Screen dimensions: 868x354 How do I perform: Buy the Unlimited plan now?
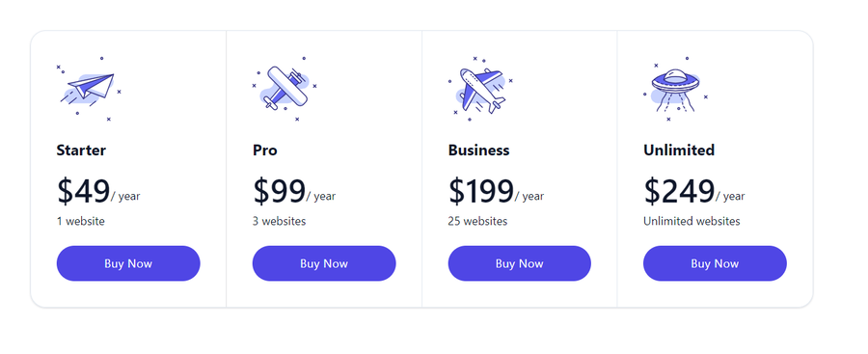pyautogui.click(x=715, y=263)
